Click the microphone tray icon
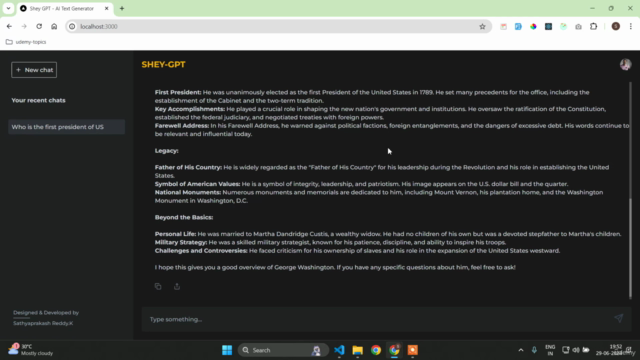The width and height of the screenshot is (640, 360). 534,350
